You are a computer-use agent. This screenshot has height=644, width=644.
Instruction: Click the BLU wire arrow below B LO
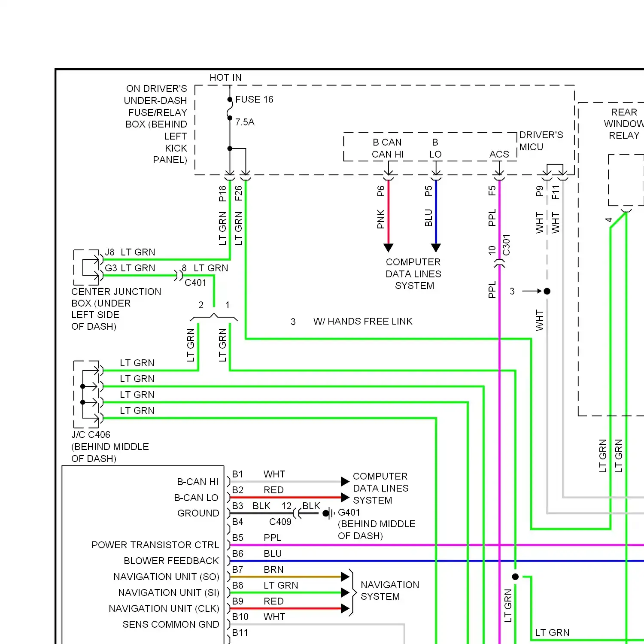(436, 248)
